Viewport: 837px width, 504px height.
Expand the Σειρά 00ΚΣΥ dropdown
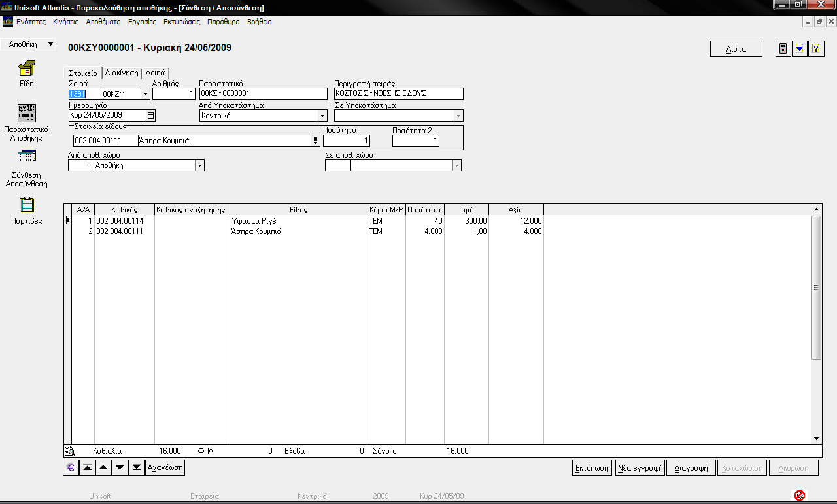(145, 94)
